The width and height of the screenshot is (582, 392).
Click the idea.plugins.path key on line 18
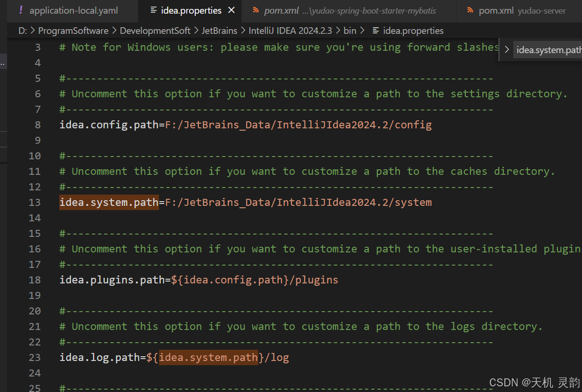pos(112,280)
